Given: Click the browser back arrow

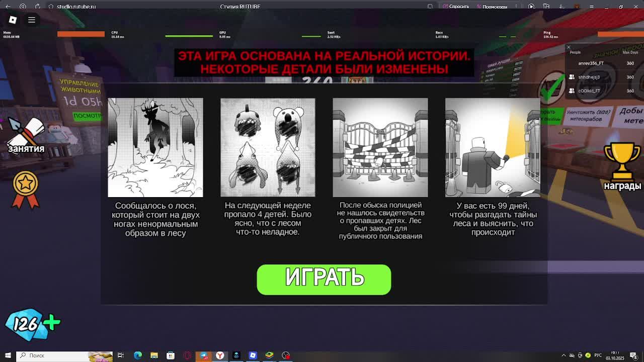Looking at the screenshot, I should click(8, 7).
